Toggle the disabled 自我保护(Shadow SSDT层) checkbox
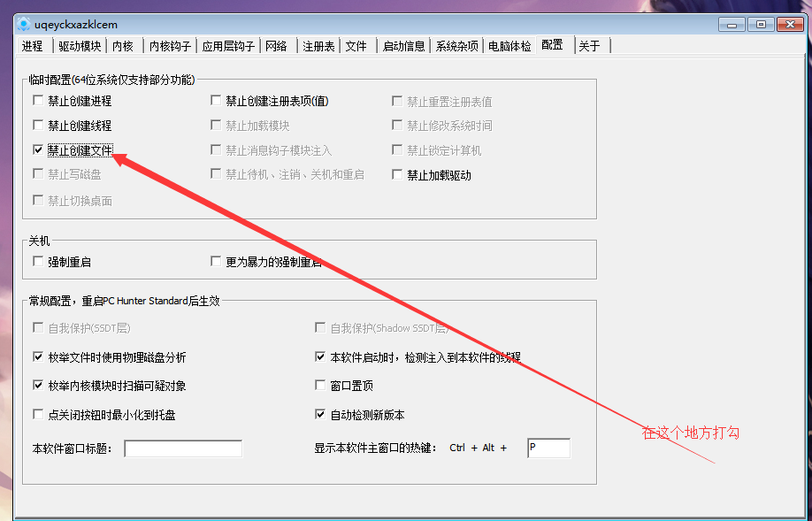The width and height of the screenshot is (812, 521). [x=320, y=327]
